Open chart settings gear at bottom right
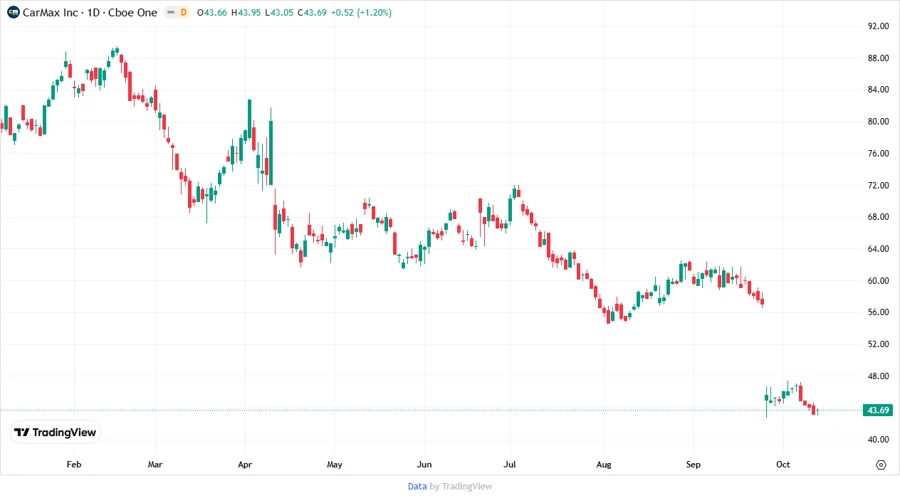Viewport: 900px width, 498px height. point(880,465)
